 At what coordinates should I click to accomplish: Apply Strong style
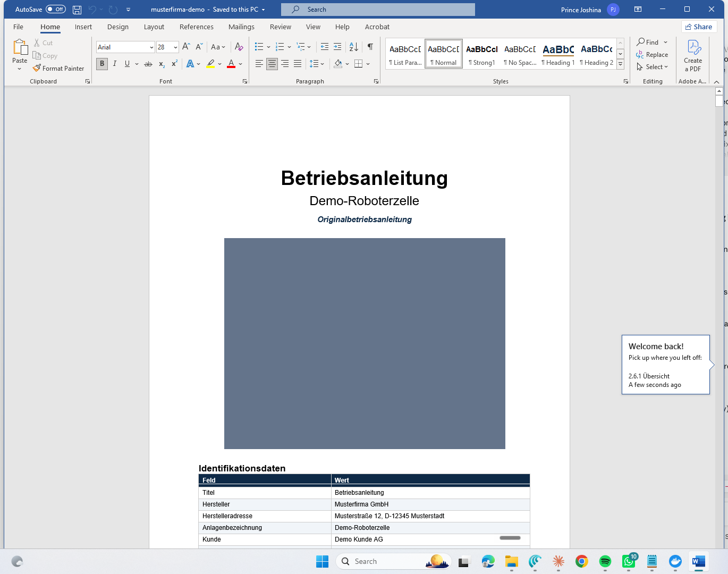point(482,54)
